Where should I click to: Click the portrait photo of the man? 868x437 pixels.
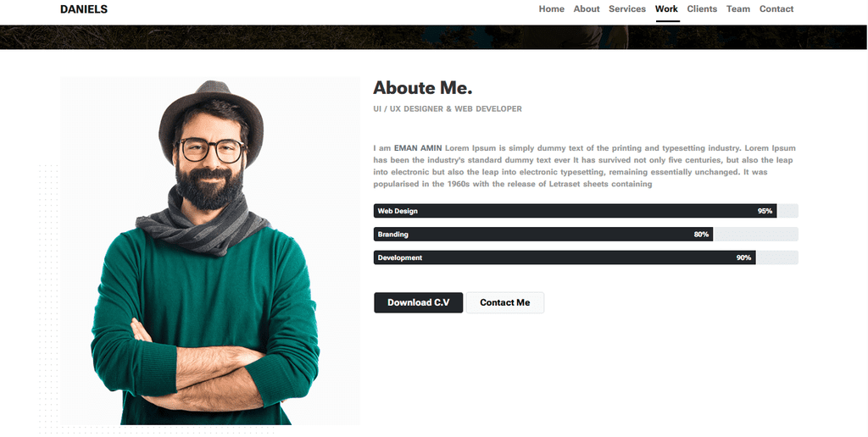(x=210, y=252)
